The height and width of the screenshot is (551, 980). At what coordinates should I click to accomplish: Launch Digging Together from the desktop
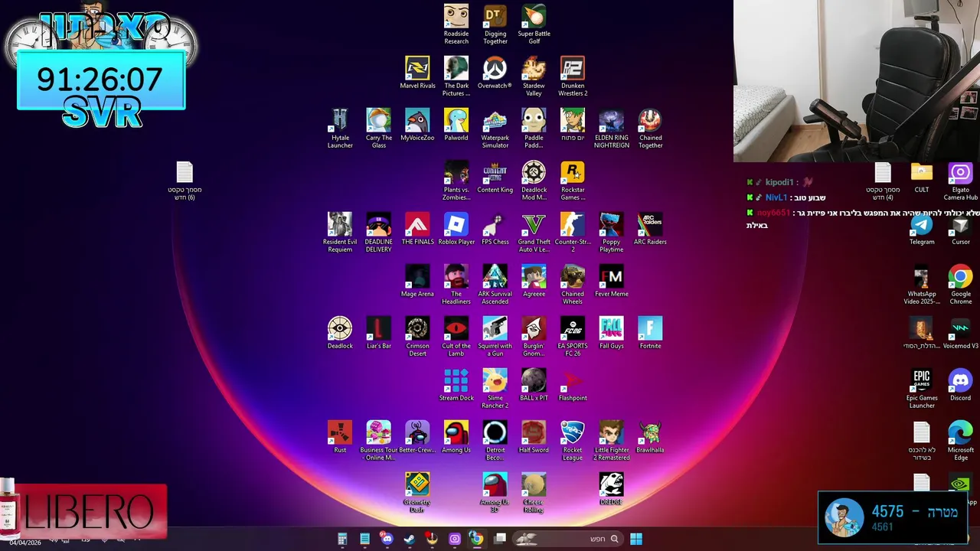pos(495,24)
